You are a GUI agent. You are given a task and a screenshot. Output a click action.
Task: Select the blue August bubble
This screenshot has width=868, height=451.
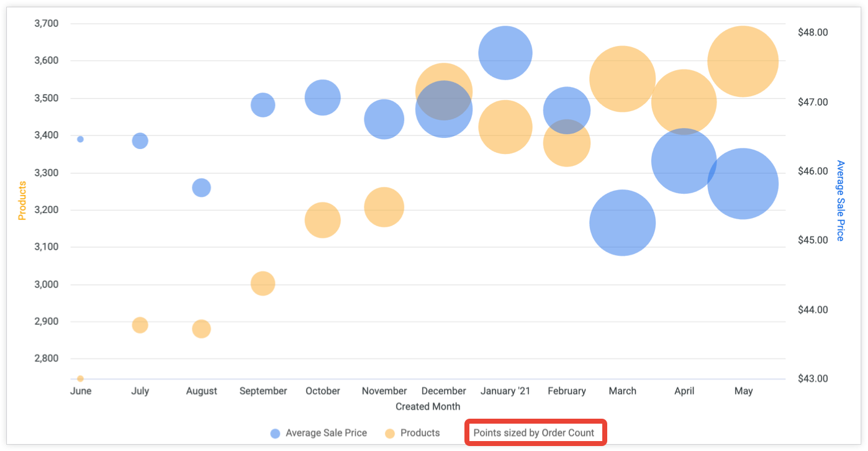point(201,188)
